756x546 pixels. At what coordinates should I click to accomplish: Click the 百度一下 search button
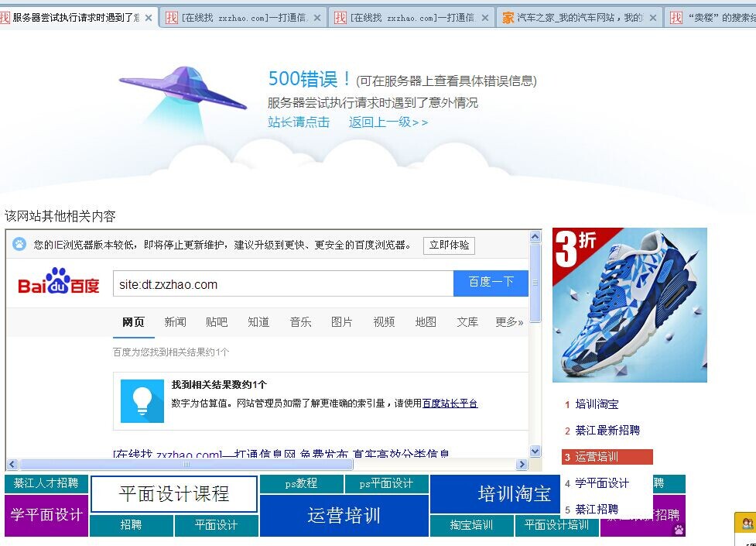pyautogui.click(x=491, y=283)
